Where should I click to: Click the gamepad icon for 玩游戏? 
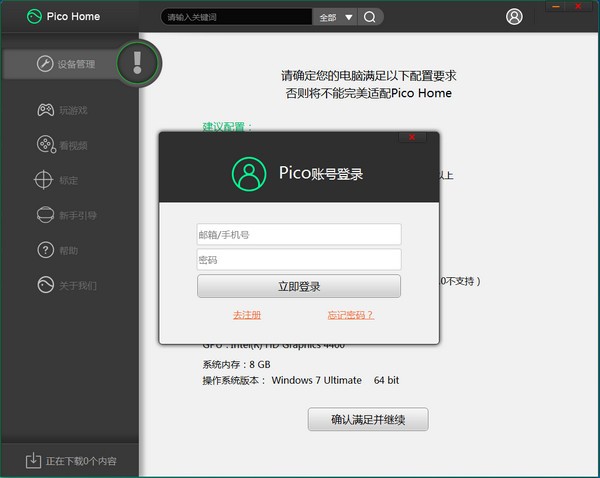(46, 110)
